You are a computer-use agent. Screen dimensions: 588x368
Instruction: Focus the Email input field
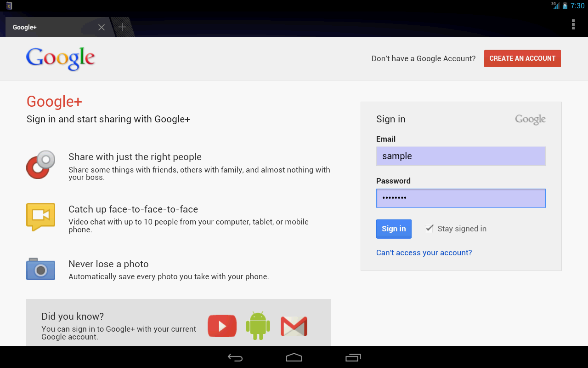click(461, 156)
